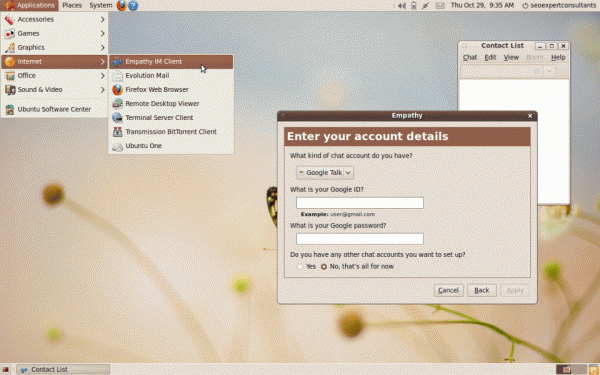600x375 pixels.
Task: Open the Places menu
Action: pyautogui.click(x=72, y=5)
